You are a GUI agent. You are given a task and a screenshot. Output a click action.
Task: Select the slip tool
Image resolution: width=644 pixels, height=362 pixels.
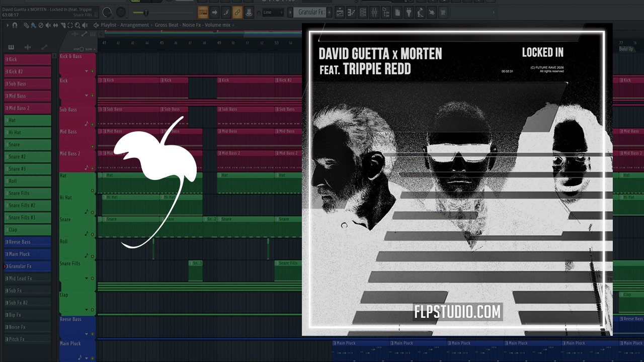coord(55,25)
